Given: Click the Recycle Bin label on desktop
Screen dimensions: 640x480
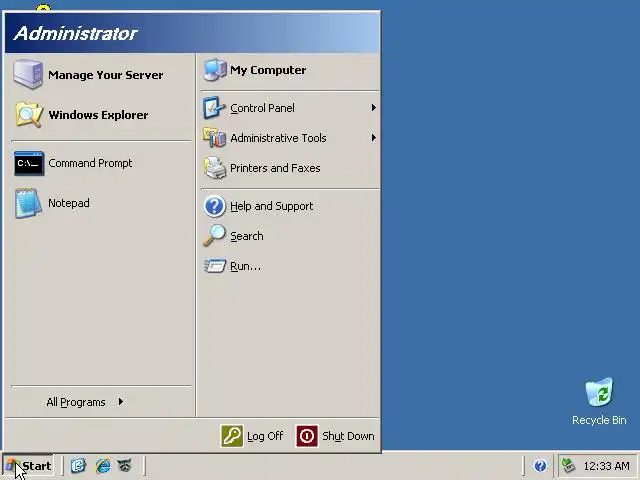Looking at the screenshot, I should [599, 420].
